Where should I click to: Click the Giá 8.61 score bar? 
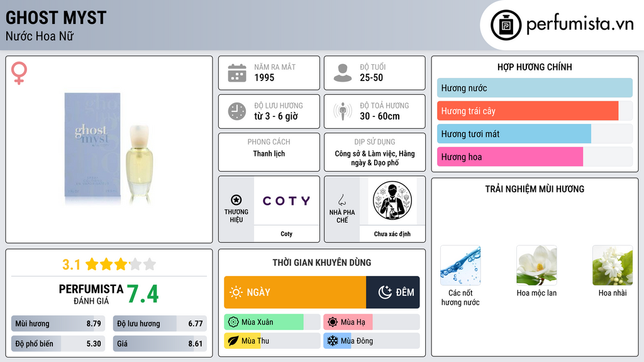(160, 344)
